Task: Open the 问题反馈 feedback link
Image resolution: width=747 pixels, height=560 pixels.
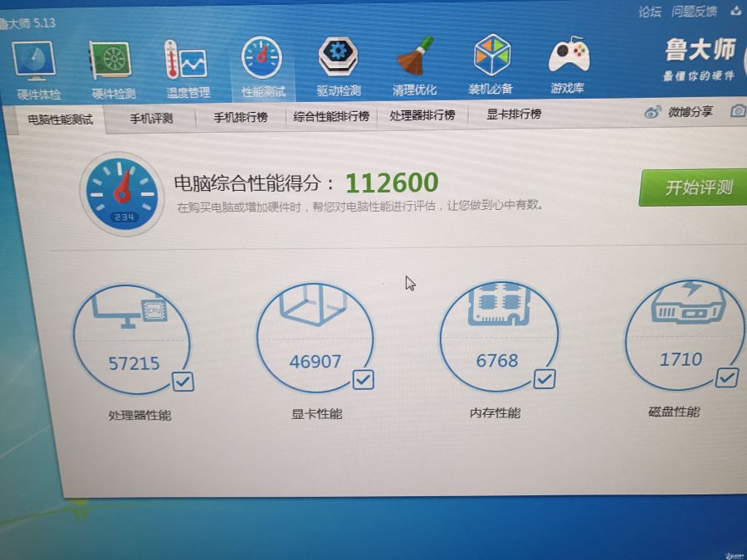Action: point(694,12)
